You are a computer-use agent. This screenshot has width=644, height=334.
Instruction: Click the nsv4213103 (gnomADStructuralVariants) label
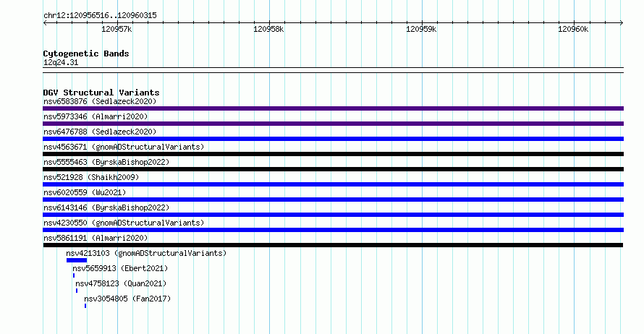coord(146,253)
